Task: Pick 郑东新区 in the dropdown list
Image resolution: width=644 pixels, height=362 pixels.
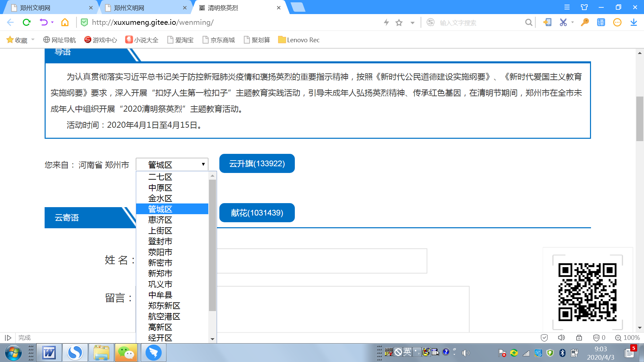Action: click(172, 306)
